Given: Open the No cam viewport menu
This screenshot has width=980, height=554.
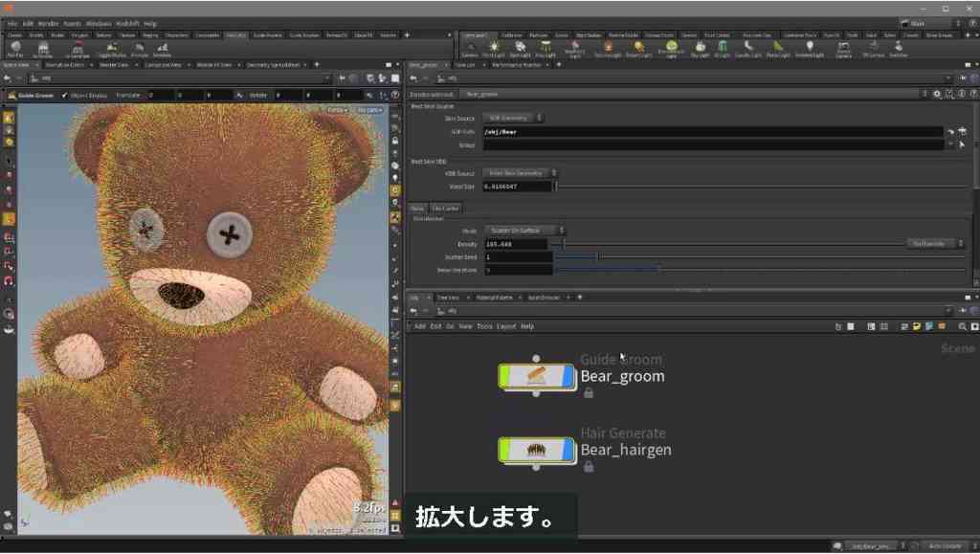Looking at the screenshot, I should coord(369,111).
